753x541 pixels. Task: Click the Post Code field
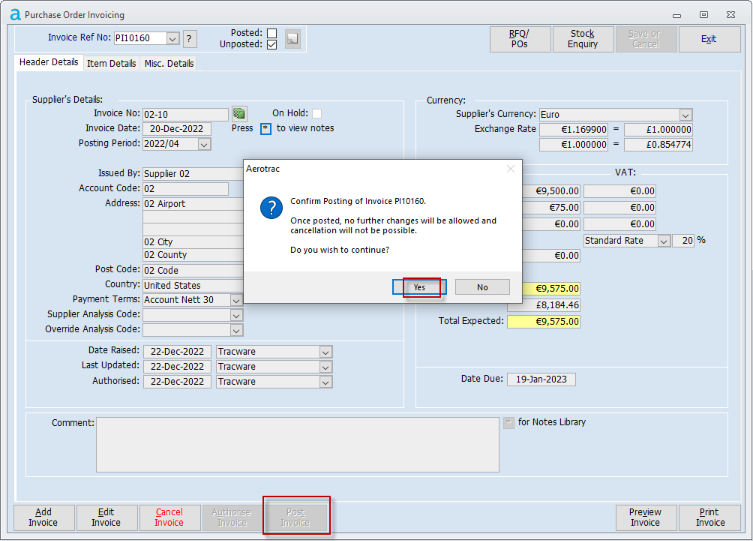click(x=193, y=271)
